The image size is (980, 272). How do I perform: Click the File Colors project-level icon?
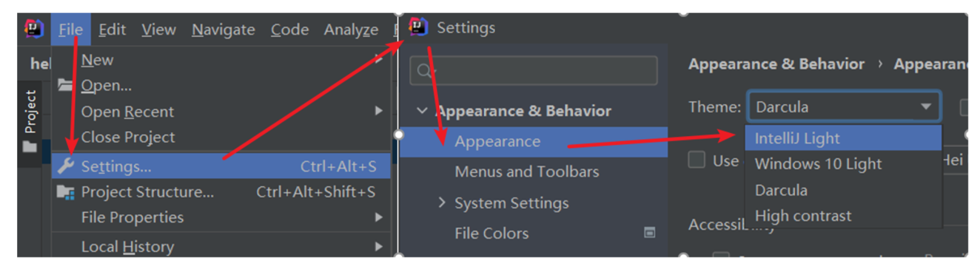coord(650,233)
